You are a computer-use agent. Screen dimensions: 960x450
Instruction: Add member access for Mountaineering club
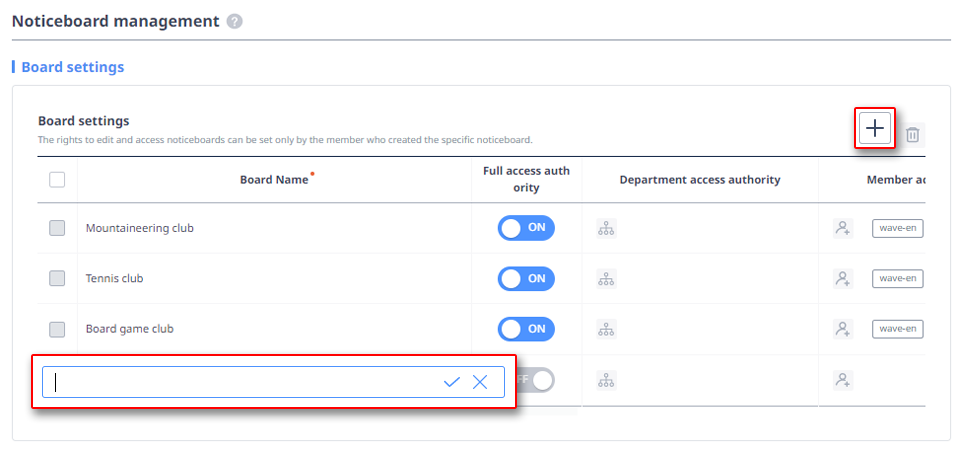843,228
